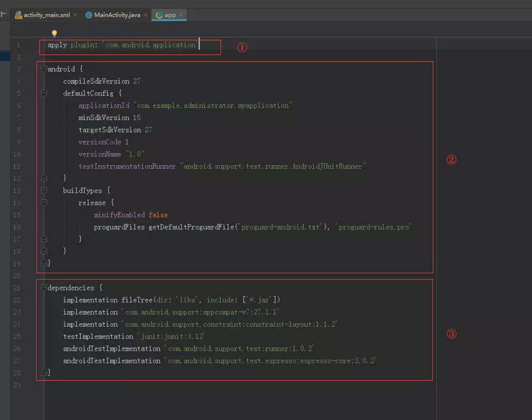Collapse the release block fold marker

pos(44,202)
